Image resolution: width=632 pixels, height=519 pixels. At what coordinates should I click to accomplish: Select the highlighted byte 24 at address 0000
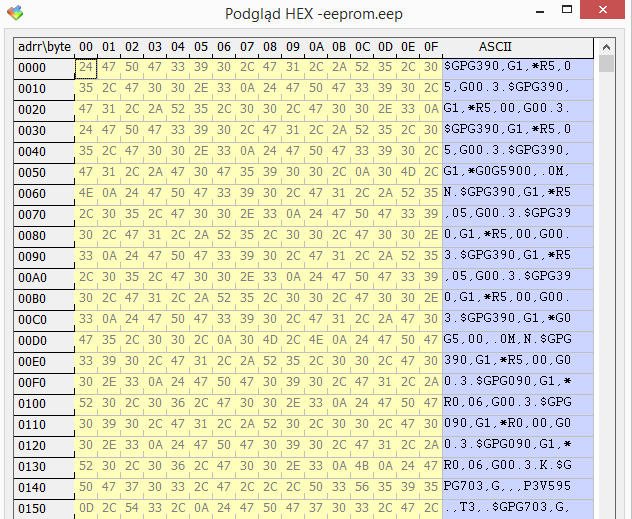pyautogui.click(x=86, y=67)
